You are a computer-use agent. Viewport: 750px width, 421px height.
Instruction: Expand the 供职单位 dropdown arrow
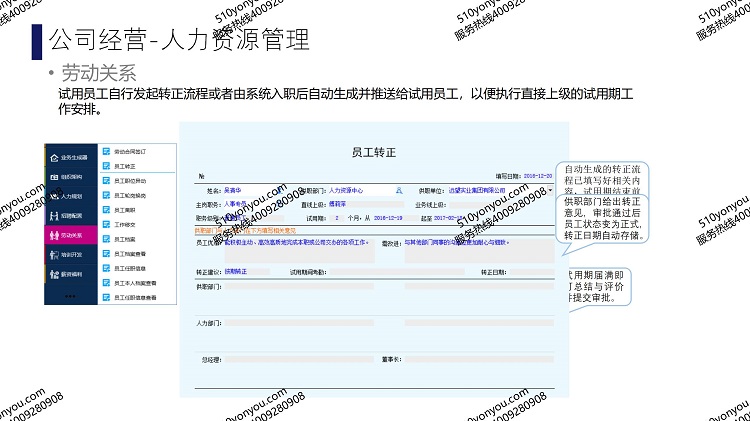tap(551, 189)
